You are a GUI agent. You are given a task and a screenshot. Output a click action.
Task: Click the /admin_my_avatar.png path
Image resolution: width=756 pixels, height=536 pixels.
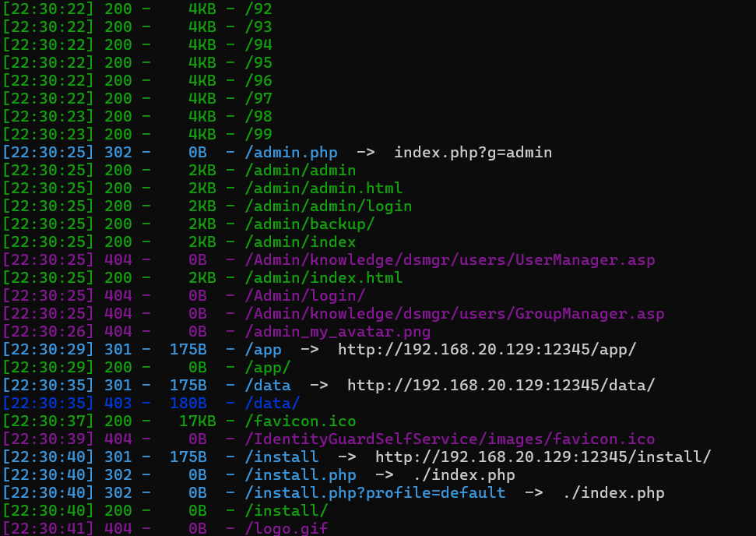[x=337, y=331]
